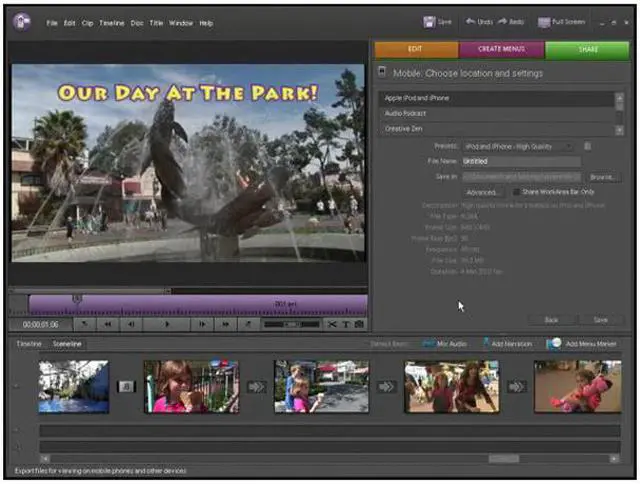This screenshot has width=640, height=484.
Task: Play the monitor preview
Action: point(166,324)
